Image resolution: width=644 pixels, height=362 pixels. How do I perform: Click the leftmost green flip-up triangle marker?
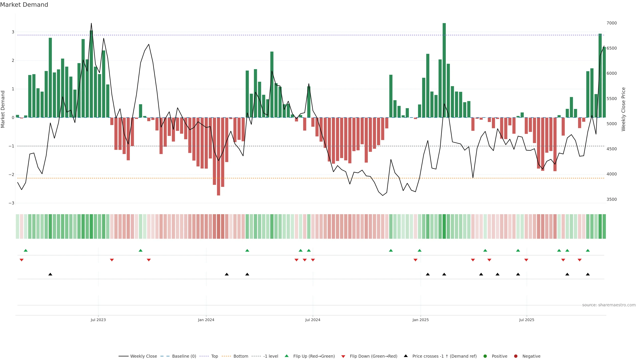(25, 250)
